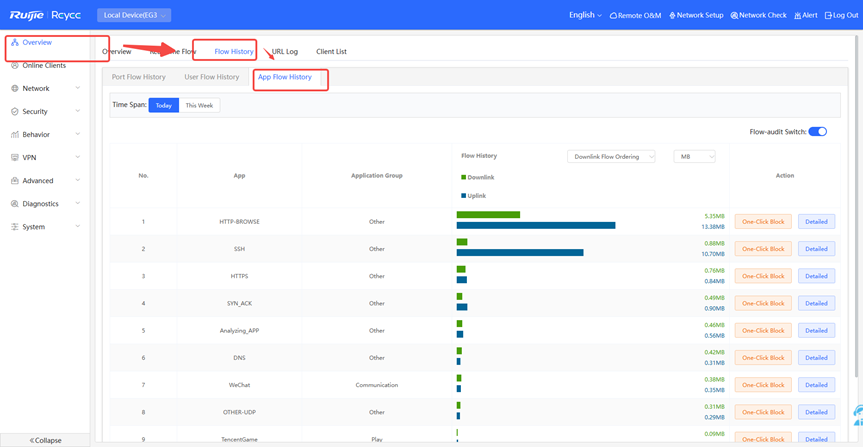863x447 pixels.
Task: Select This Week time span
Action: point(199,105)
